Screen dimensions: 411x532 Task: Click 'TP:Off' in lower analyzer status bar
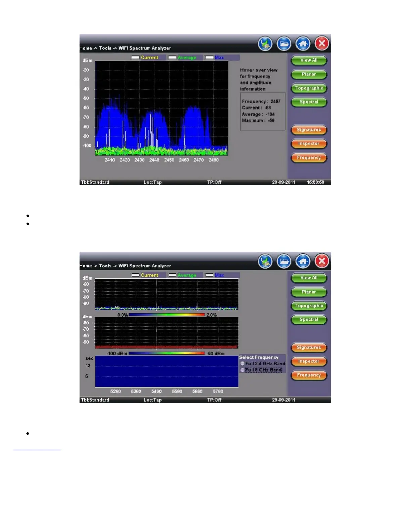(214, 400)
